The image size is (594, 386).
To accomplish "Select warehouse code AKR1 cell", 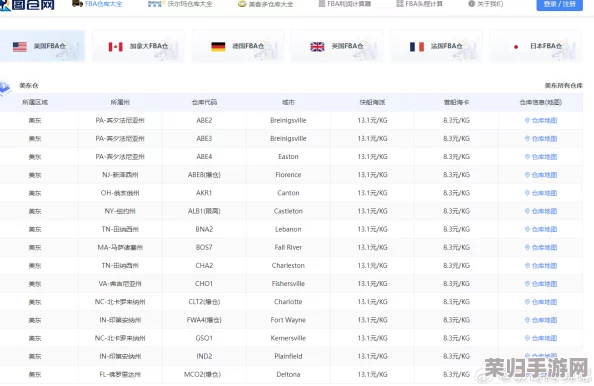I will tap(204, 193).
